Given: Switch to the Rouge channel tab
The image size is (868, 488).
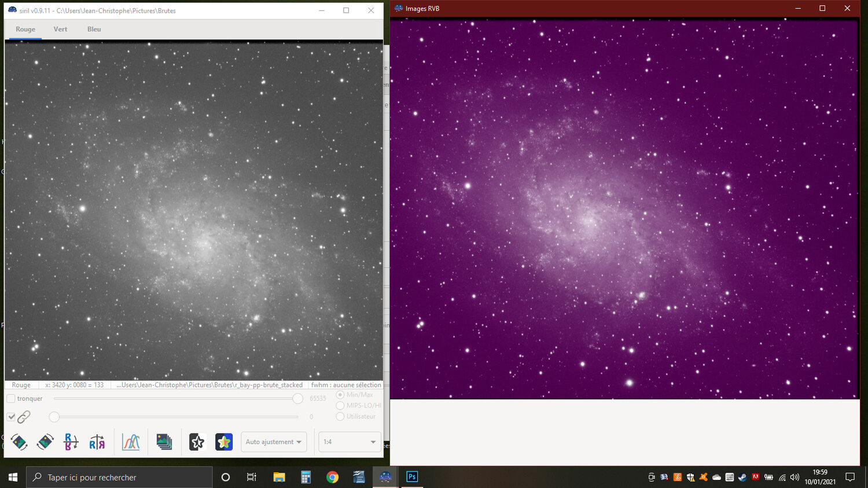Looking at the screenshot, I should coord(25,30).
